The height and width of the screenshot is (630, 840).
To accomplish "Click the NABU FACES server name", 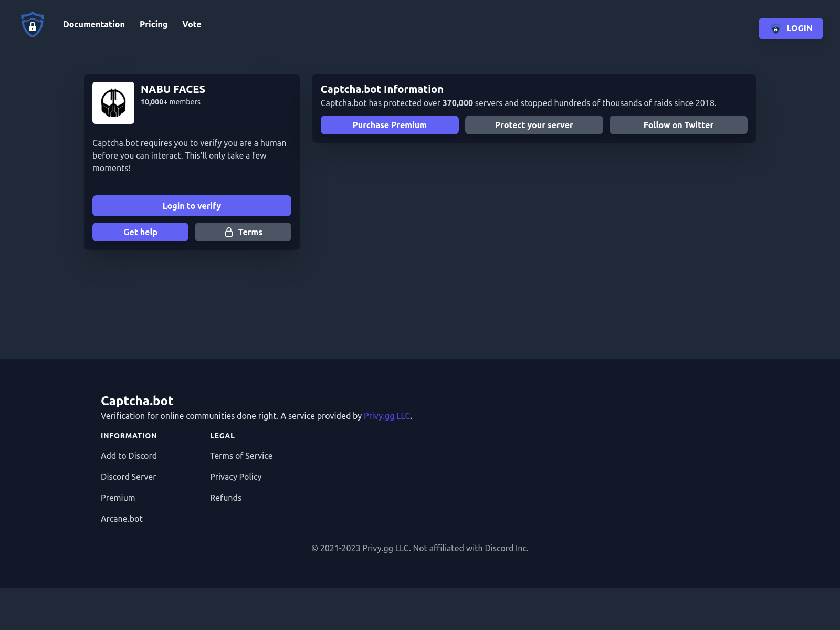I will (173, 89).
